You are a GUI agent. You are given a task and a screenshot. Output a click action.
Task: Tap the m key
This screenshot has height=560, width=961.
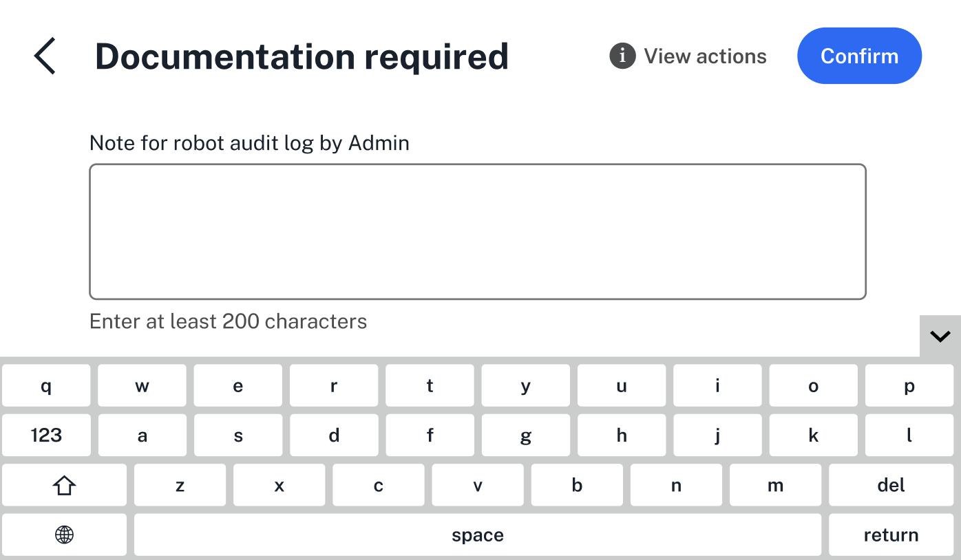click(x=775, y=485)
